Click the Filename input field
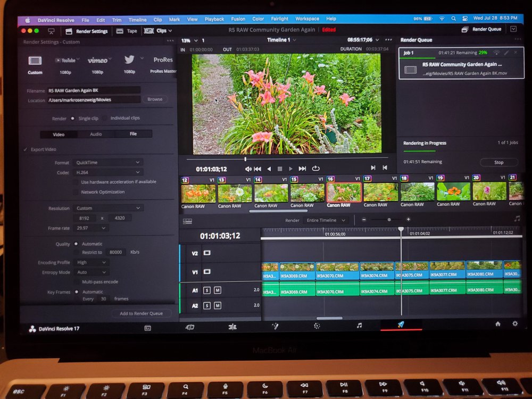Image resolution: width=532 pixels, height=399 pixels. (x=94, y=90)
